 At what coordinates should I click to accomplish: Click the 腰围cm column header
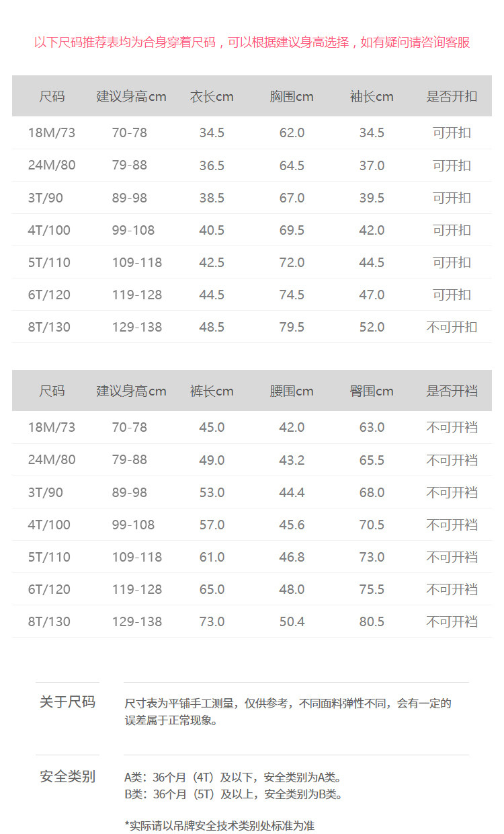coord(292,391)
